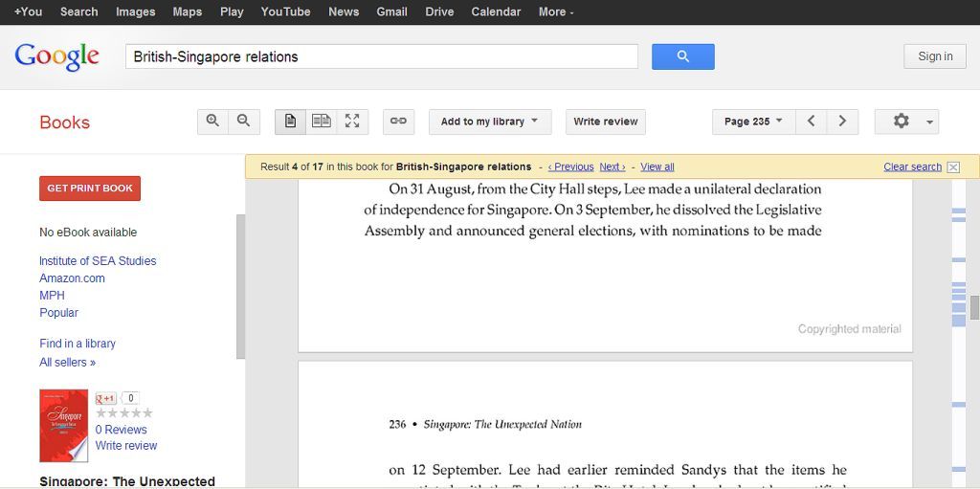Close the search results bar
This screenshot has height=489, width=980.
[953, 167]
